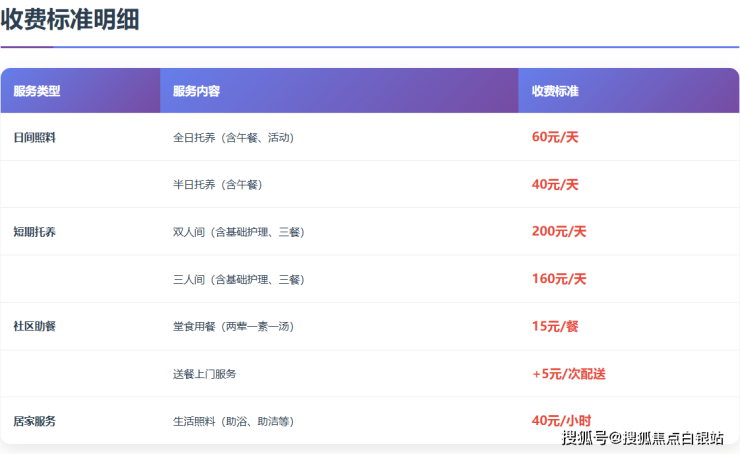Click the 居家服务 service type cell

coord(35,421)
